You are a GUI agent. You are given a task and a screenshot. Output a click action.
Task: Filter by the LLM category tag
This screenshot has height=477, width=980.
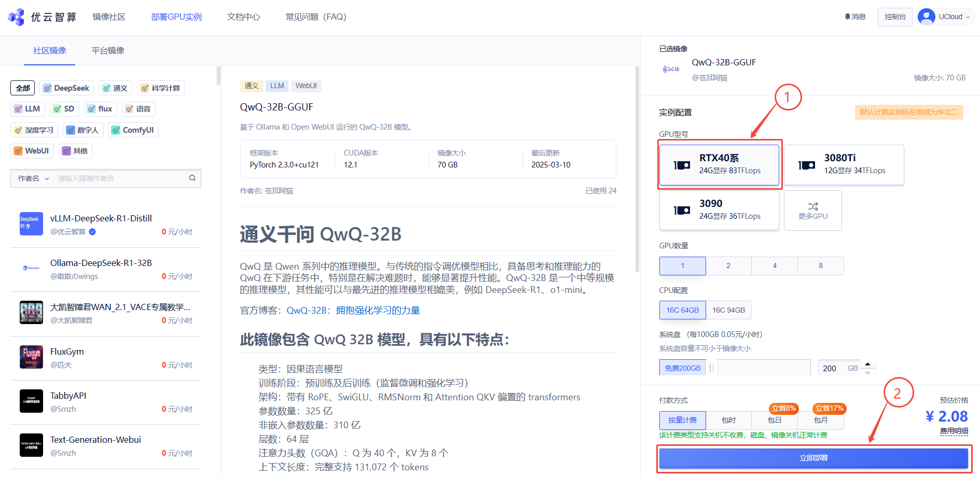27,109
